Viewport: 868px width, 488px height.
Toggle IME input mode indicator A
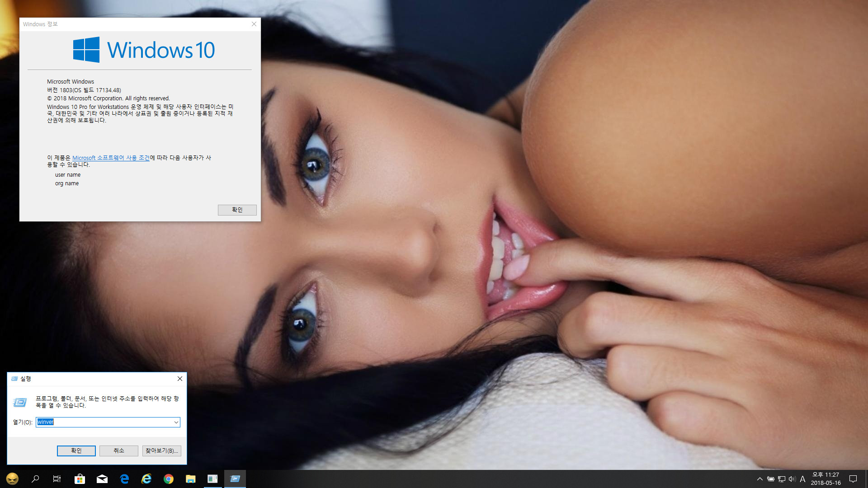click(x=802, y=479)
